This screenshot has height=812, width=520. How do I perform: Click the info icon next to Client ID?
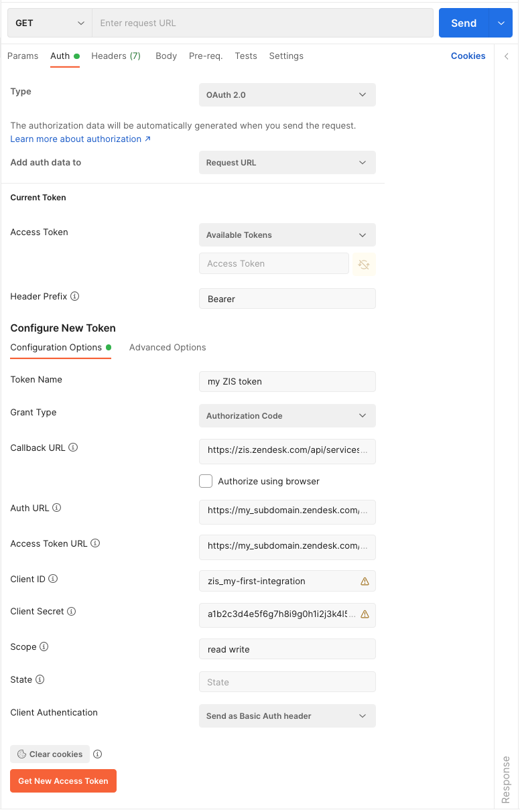point(53,579)
